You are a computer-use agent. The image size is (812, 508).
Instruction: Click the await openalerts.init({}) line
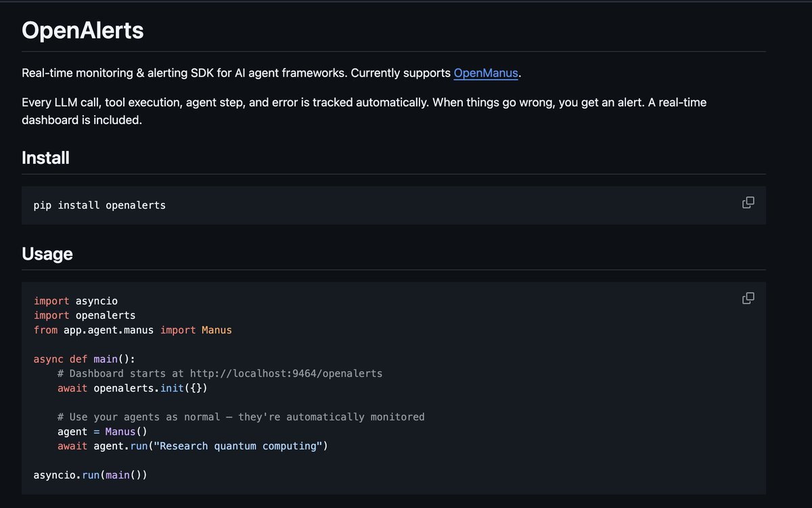point(133,389)
